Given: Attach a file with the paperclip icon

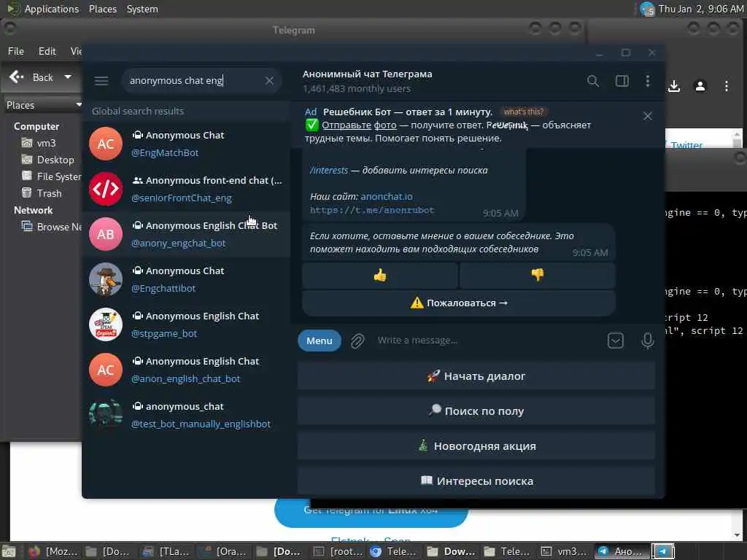Looking at the screenshot, I should (357, 341).
